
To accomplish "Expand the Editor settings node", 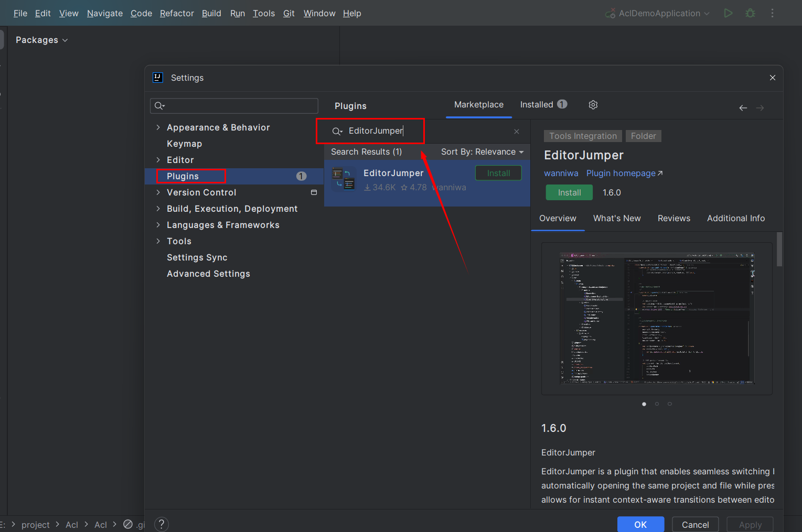I will (158, 160).
